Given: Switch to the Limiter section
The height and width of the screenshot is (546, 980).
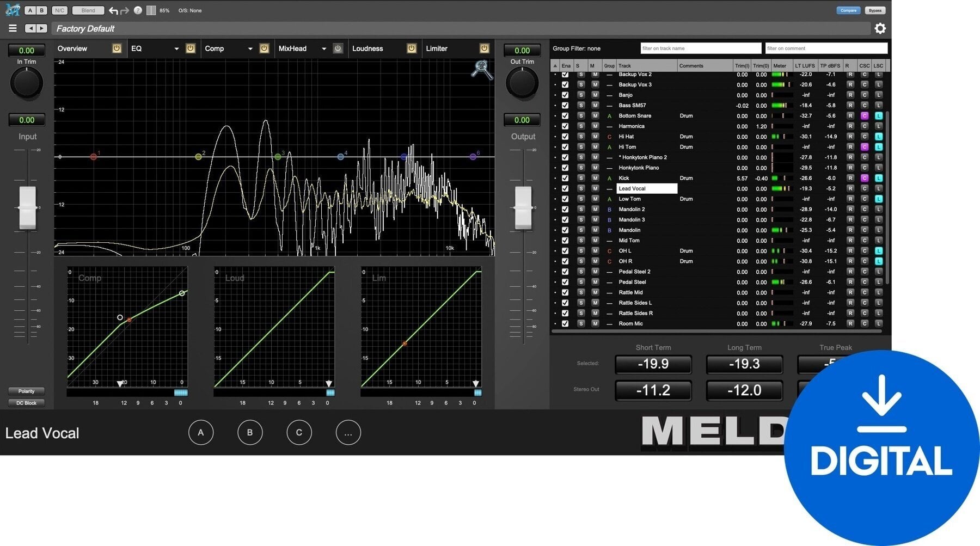Looking at the screenshot, I should coord(437,48).
